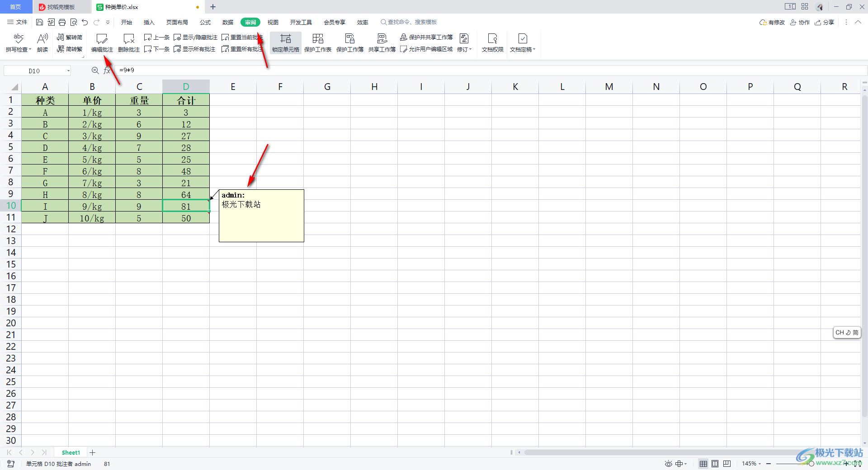Click the undo arrow

click(85, 22)
